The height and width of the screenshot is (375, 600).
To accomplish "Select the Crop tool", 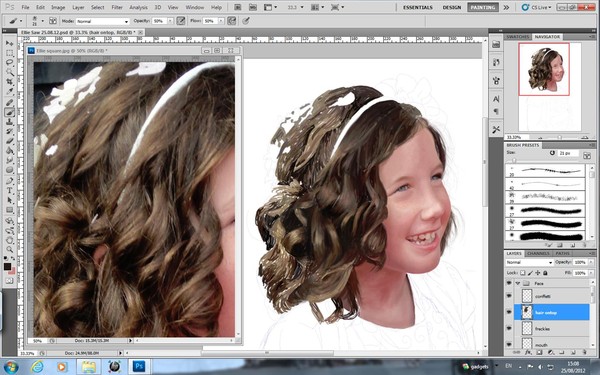I will [9, 82].
